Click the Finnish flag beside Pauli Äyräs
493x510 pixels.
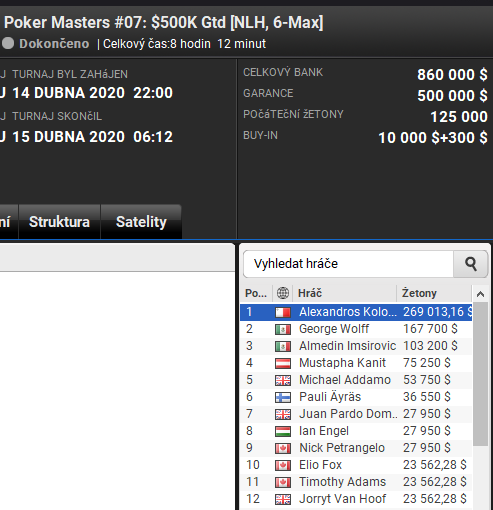pyautogui.click(x=283, y=397)
